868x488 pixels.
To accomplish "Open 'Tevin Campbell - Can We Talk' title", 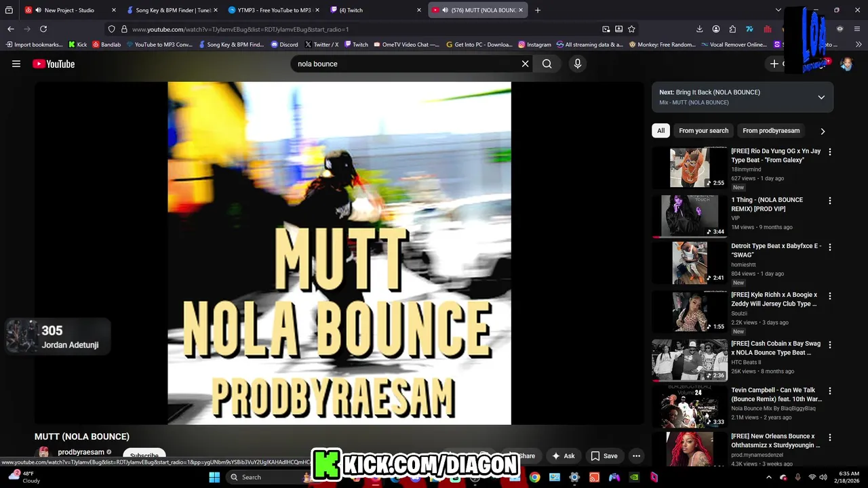I will [776, 394].
